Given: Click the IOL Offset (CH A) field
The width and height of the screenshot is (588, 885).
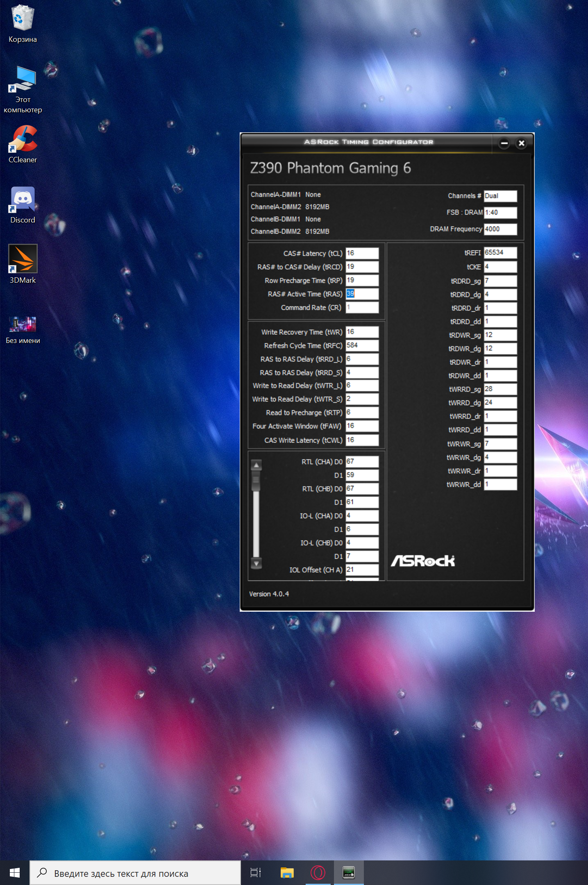Looking at the screenshot, I should point(362,570).
